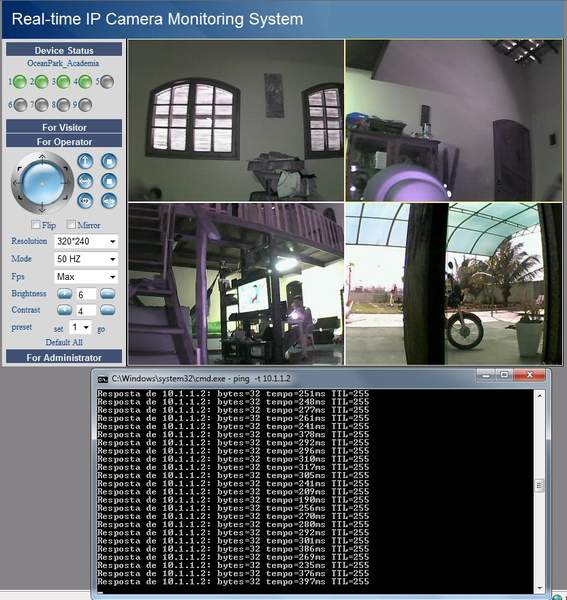Click the horizontal patrol arrows icon
Screen dimensions: 567x600
85,181
